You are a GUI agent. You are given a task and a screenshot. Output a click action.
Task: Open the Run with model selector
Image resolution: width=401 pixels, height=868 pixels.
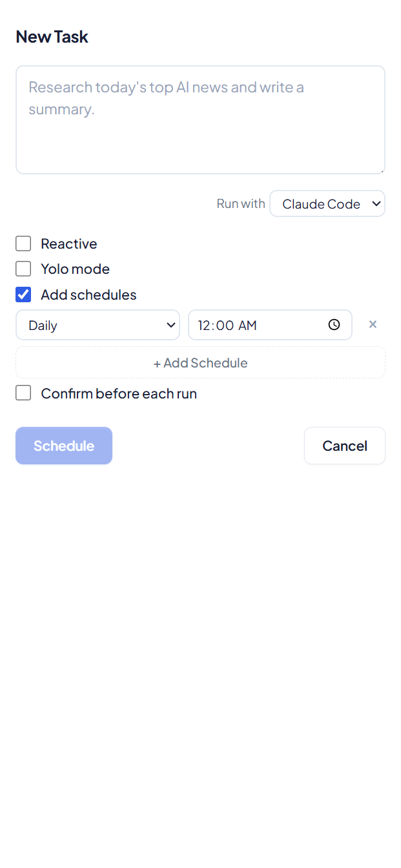coord(327,203)
